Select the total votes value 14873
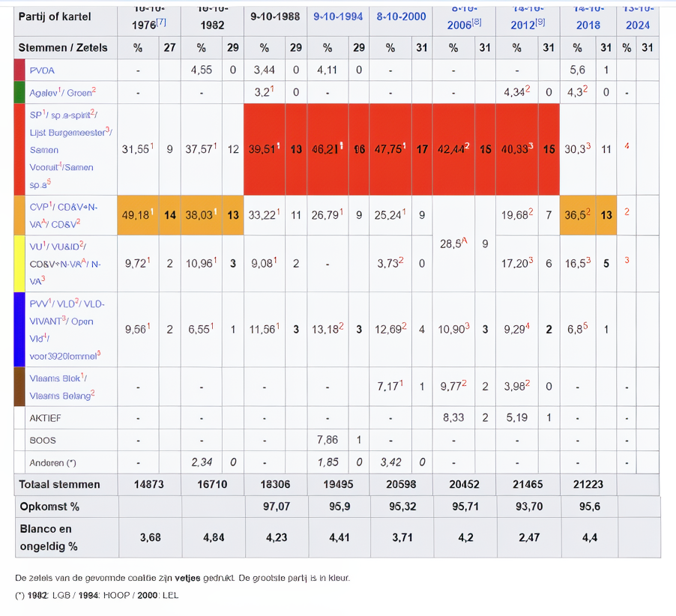Image resolution: width=676 pixels, height=616 pixels. click(x=149, y=485)
